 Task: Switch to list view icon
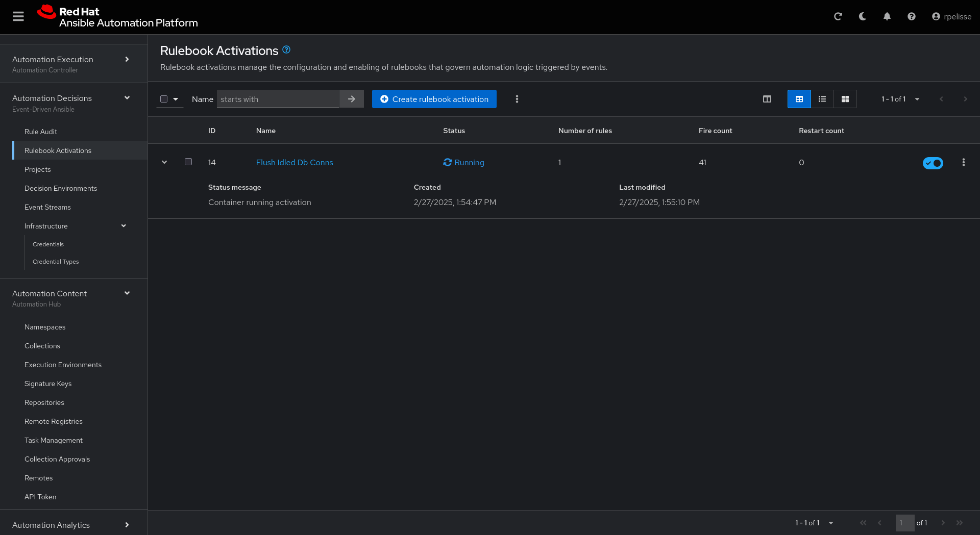point(822,99)
